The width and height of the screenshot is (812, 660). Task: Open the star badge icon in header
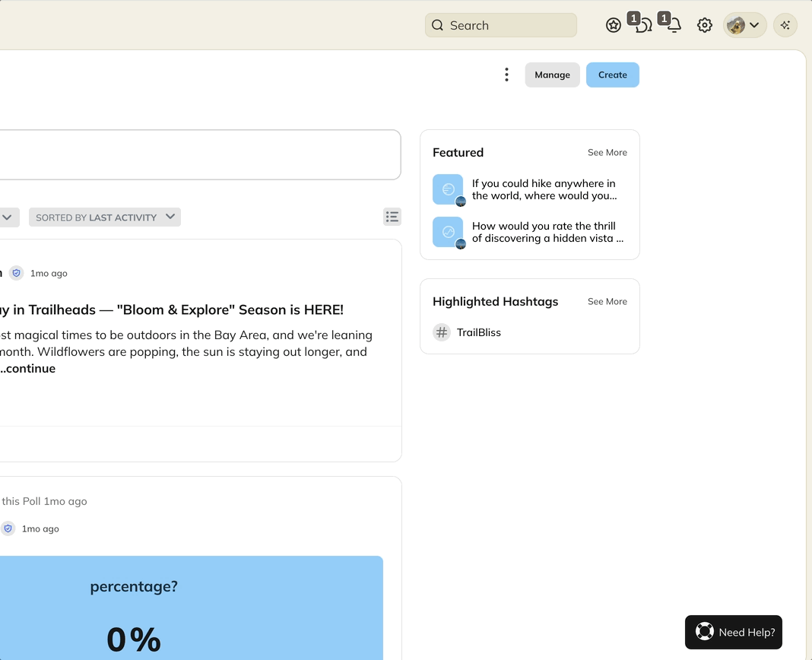(x=613, y=25)
